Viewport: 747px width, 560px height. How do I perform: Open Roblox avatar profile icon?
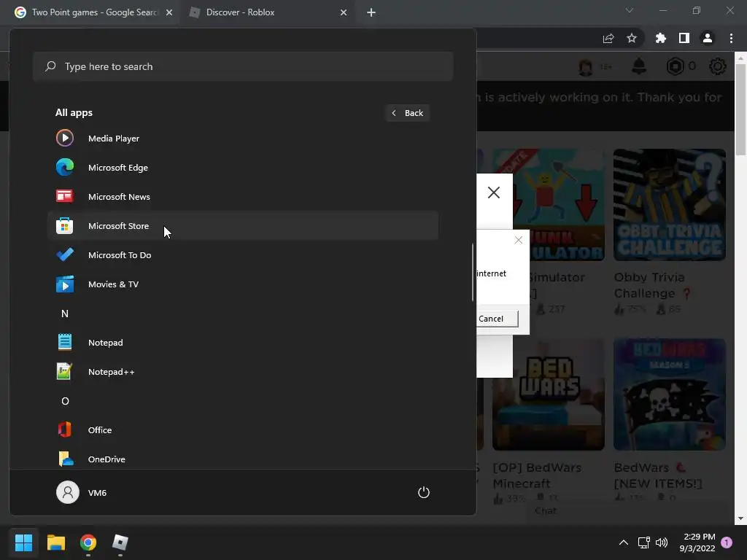point(586,66)
